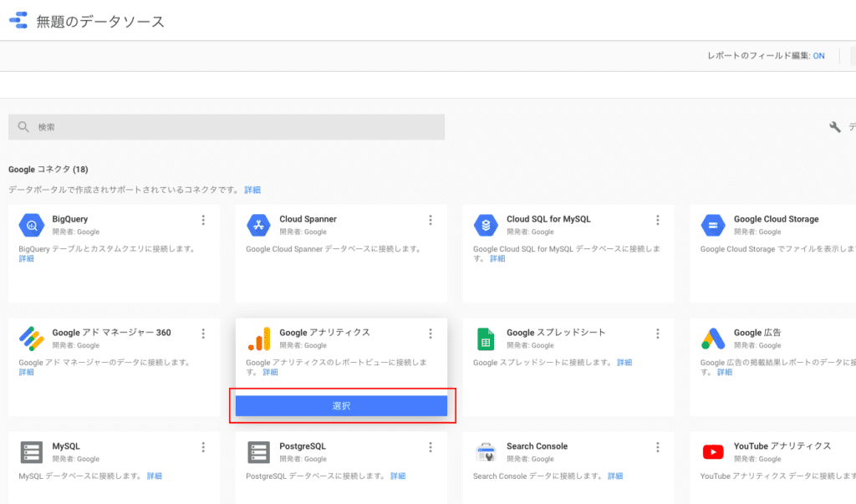Image resolution: width=856 pixels, height=504 pixels.
Task: Click the YouTube アナリティクス title
Action: coord(782,446)
